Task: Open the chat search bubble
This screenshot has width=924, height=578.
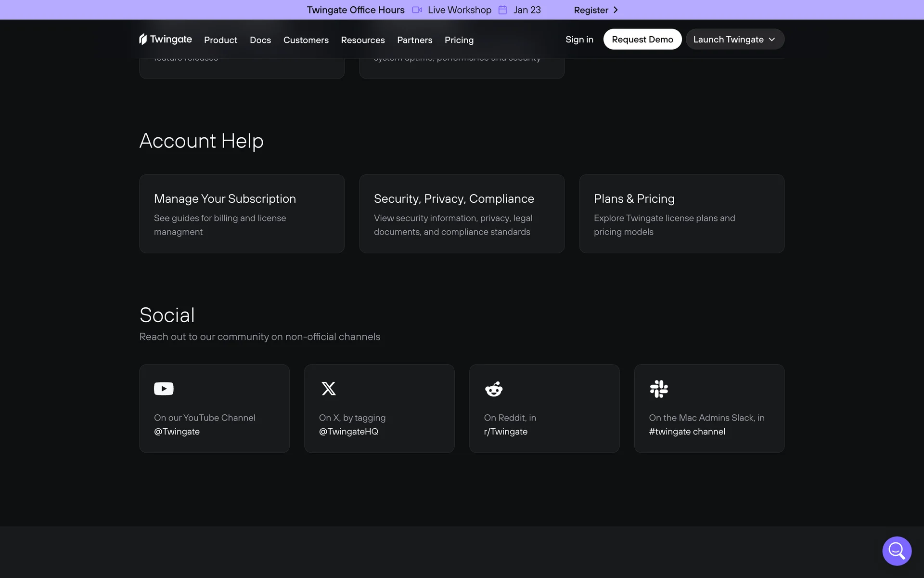Action: click(897, 551)
